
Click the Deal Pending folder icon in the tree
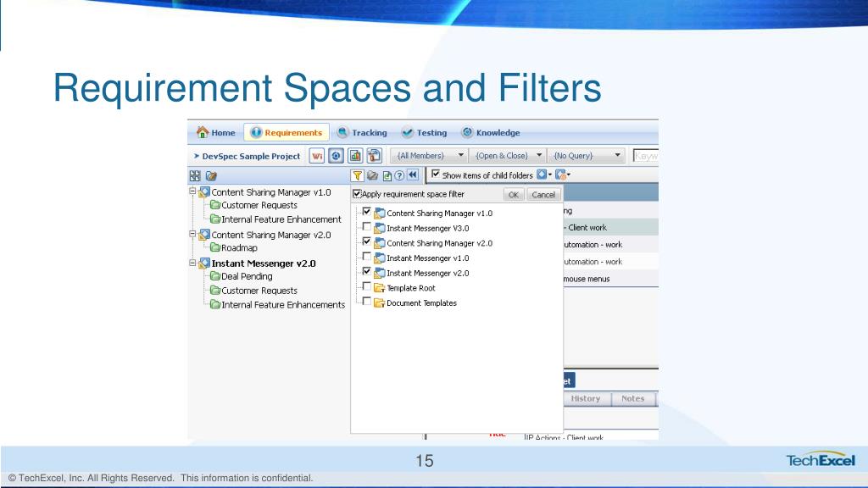(x=215, y=276)
